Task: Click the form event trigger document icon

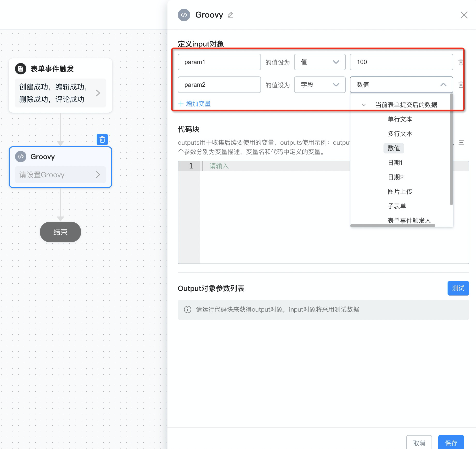Action: (21, 69)
